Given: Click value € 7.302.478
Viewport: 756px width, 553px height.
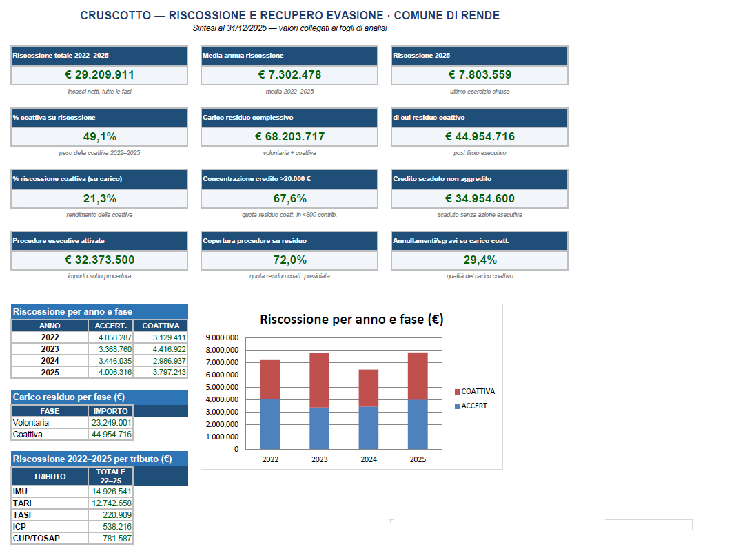Looking at the screenshot, I should (x=289, y=74).
